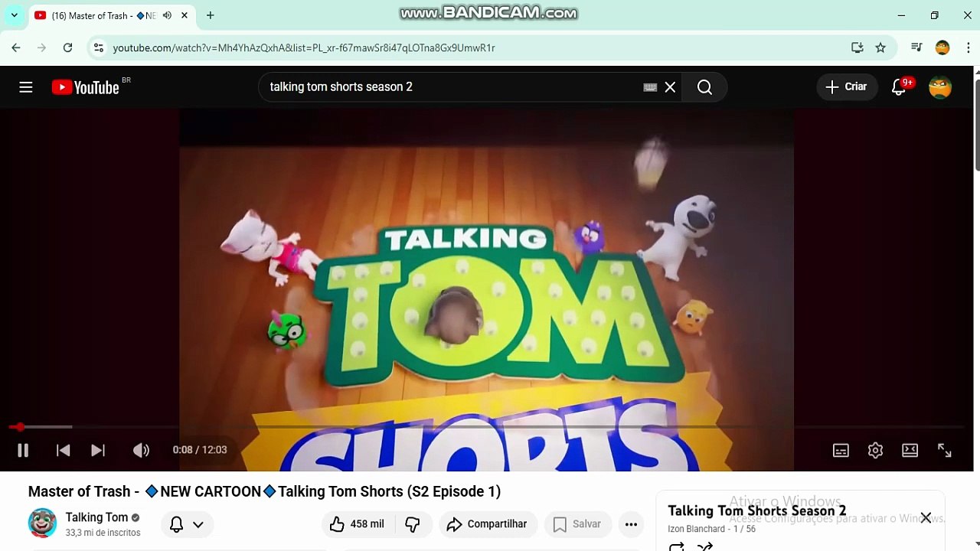Bookmark this page with the star

880,47
